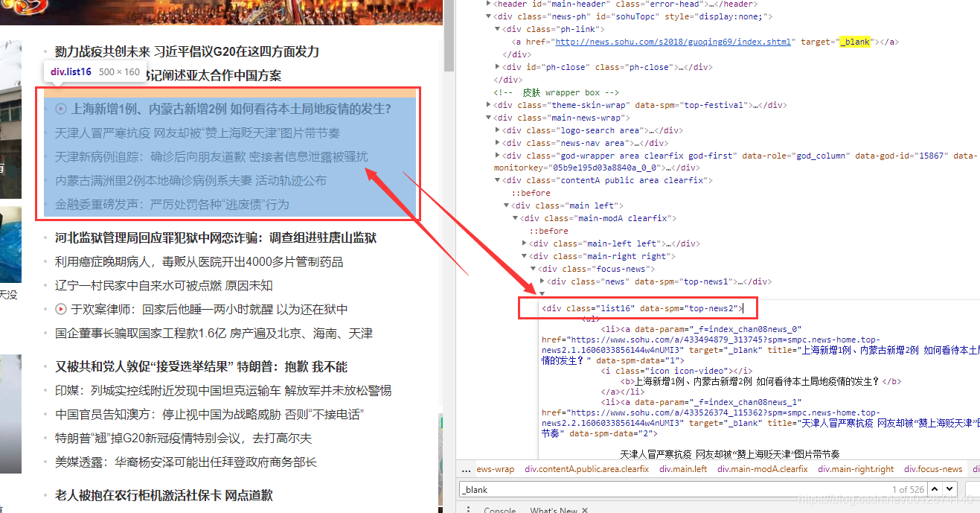Collapse the div news-ph sohuTopc node
The width and height of the screenshot is (980, 513).
(x=489, y=16)
